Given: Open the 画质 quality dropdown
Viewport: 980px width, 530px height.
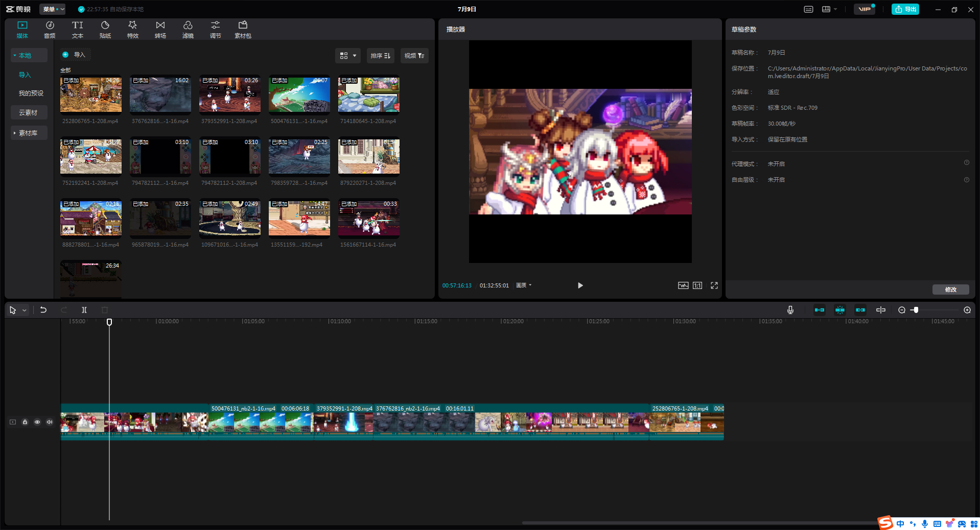Looking at the screenshot, I should [x=524, y=285].
